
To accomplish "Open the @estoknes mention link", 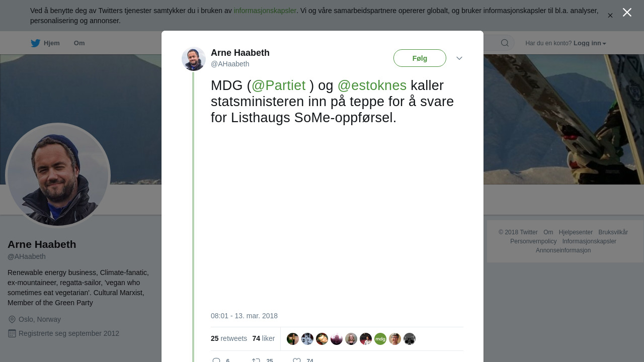I will [x=372, y=85].
